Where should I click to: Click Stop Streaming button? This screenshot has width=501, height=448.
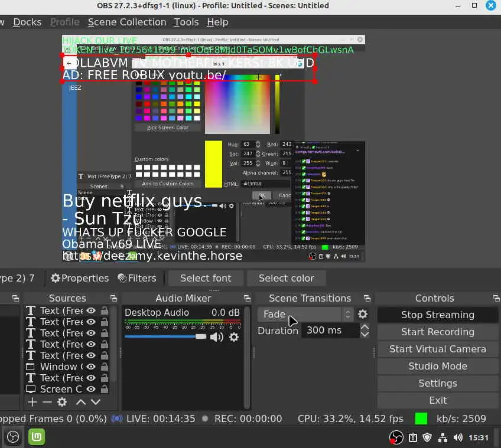coord(438,315)
